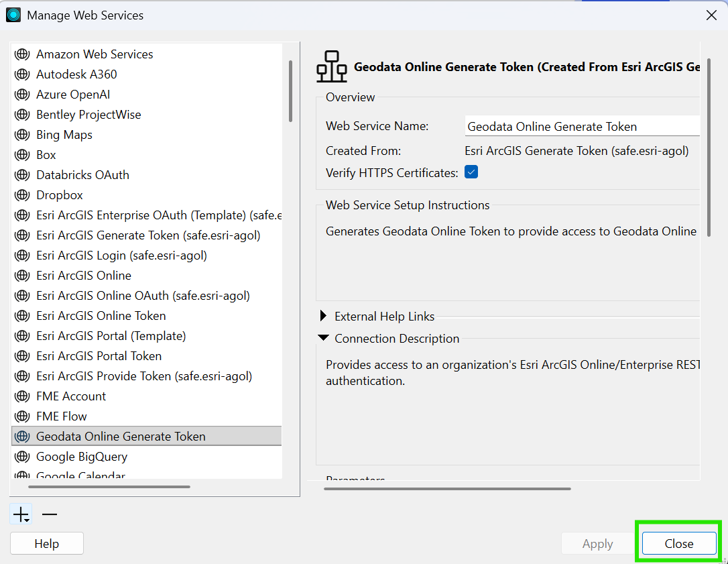Screen dimensions: 728x564
Task: Select Esri ArcGIS Provide Token (safe.esri-agol)
Action: [146, 376]
